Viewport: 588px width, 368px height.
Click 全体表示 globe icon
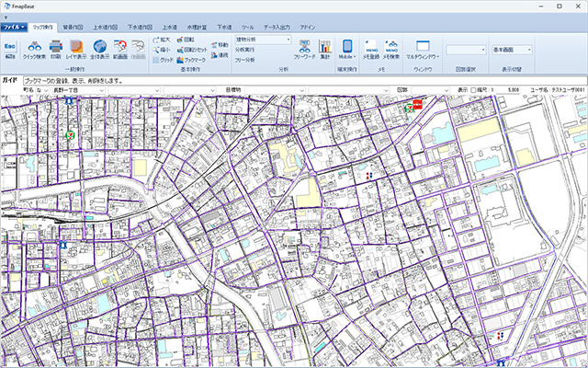coord(99,49)
